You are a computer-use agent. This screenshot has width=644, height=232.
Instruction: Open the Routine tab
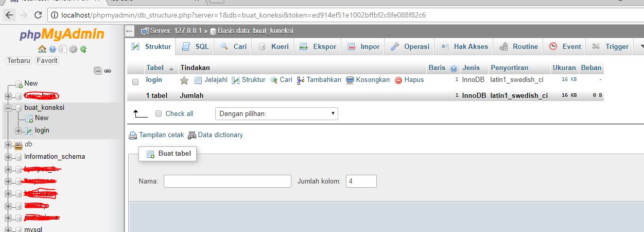point(518,46)
